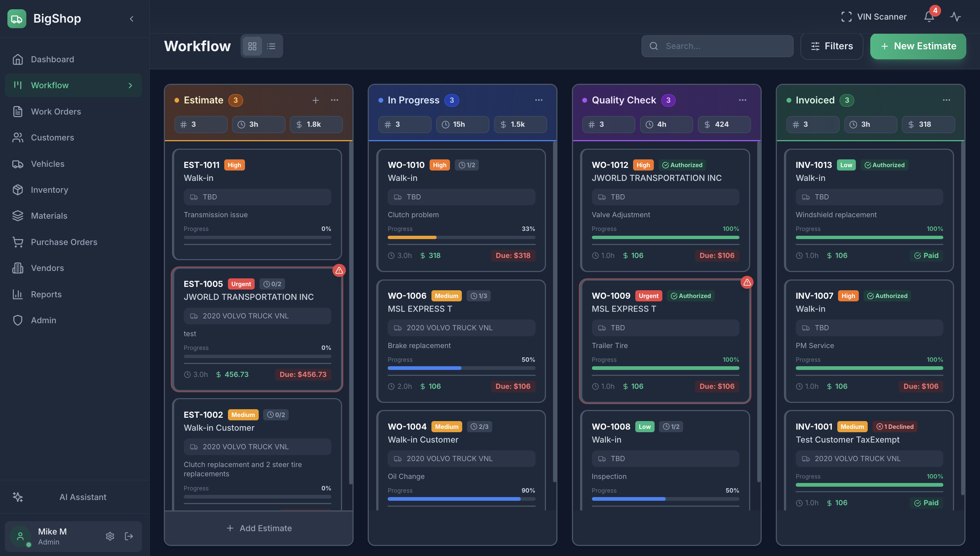The image size is (980, 556).
Task: Open the Quality Check column options menu
Action: pyautogui.click(x=742, y=100)
